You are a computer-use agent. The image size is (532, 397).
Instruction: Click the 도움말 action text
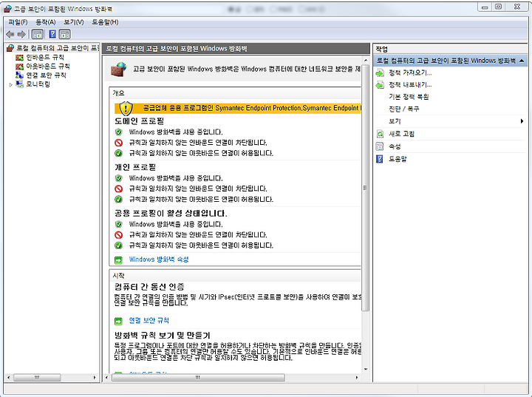coord(398,159)
